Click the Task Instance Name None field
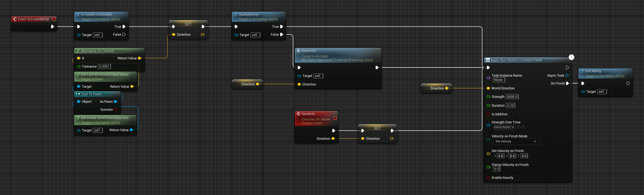Image resolution: width=644 pixels, height=195 pixels. tap(499, 80)
